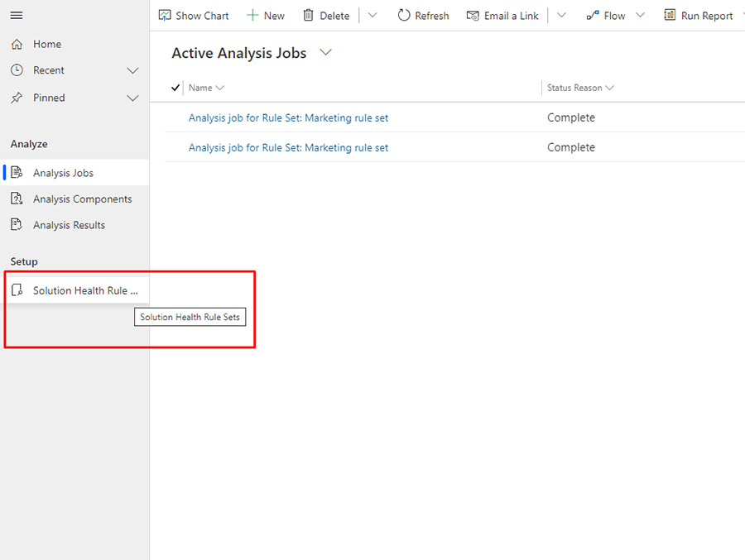Click Complete status in the first row
This screenshot has width=745, height=560.
coord(570,117)
